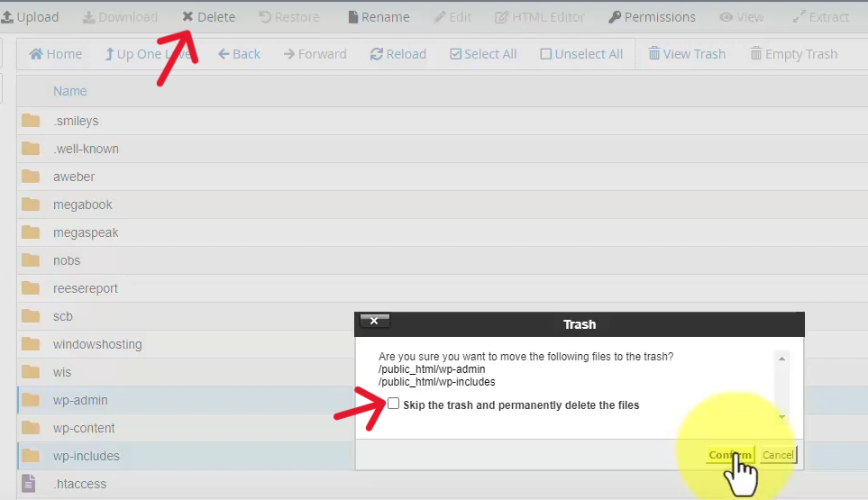Viewport: 868px width, 500px height.
Task: Click the Upload toolbar button
Action: pos(30,17)
